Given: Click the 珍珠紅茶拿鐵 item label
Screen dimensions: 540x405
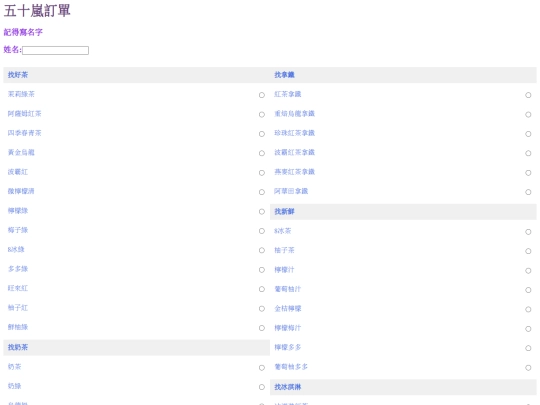Looking at the screenshot, I should point(294,133).
